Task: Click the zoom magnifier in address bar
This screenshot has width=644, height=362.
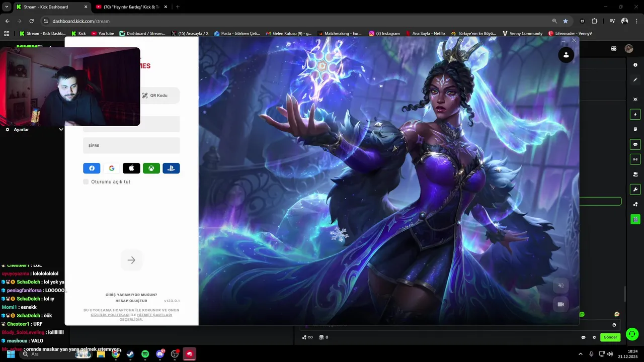Action: coord(554,21)
